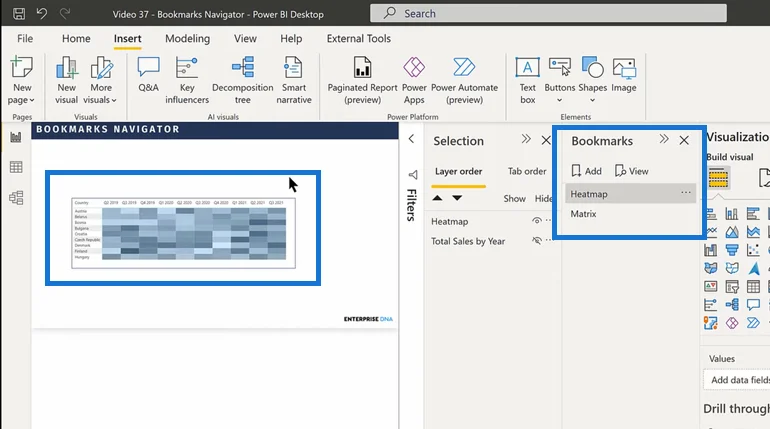Switch to Data view in left sidebar
The image size is (770, 429).
[x=16, y=167]
